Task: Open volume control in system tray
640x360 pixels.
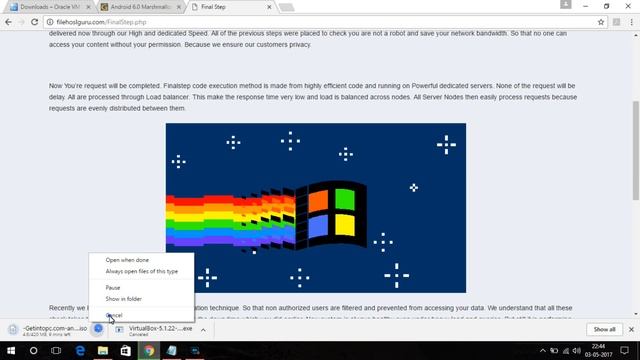Action: tap(576, 351)
